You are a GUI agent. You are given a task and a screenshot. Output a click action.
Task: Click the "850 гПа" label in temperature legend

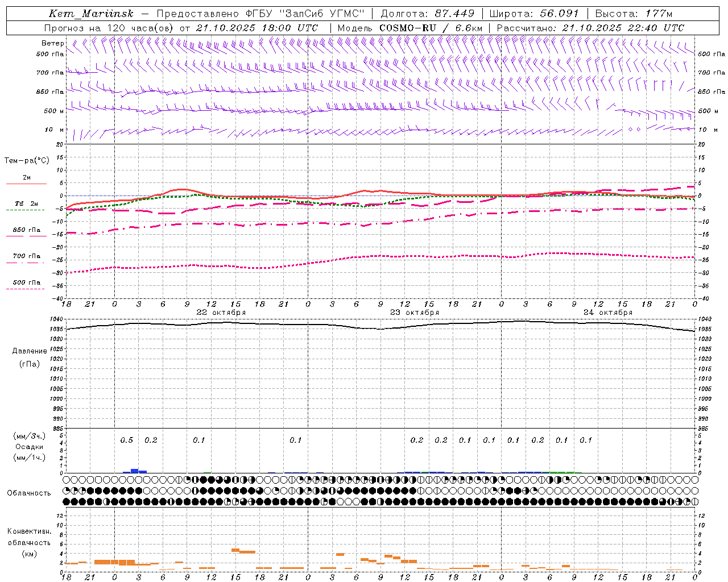[x=27, y=230]
